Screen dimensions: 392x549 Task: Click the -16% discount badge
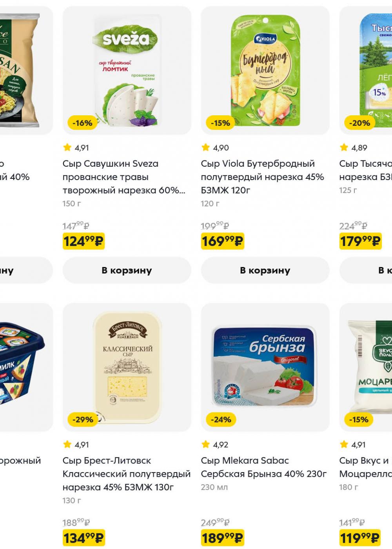click(x=82, y=123)
